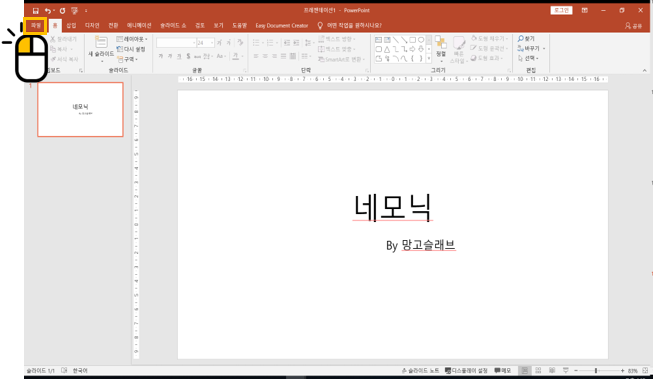
Task: Open the 디자인 (Design) ribbon tab
Action: [x=92, y=25]
